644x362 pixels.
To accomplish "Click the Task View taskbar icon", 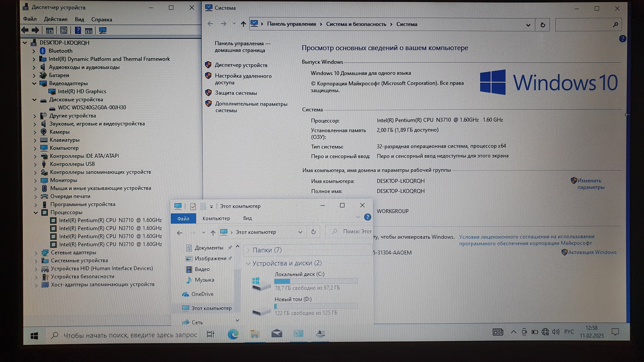I will [x=210, y=334].
